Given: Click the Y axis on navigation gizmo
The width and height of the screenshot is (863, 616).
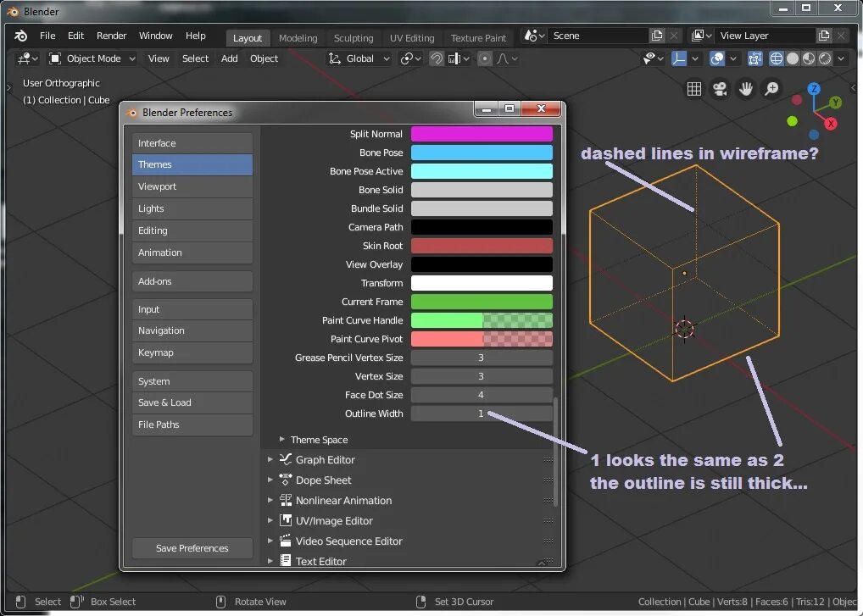Looking at the screenshot, I should point(836,103).
